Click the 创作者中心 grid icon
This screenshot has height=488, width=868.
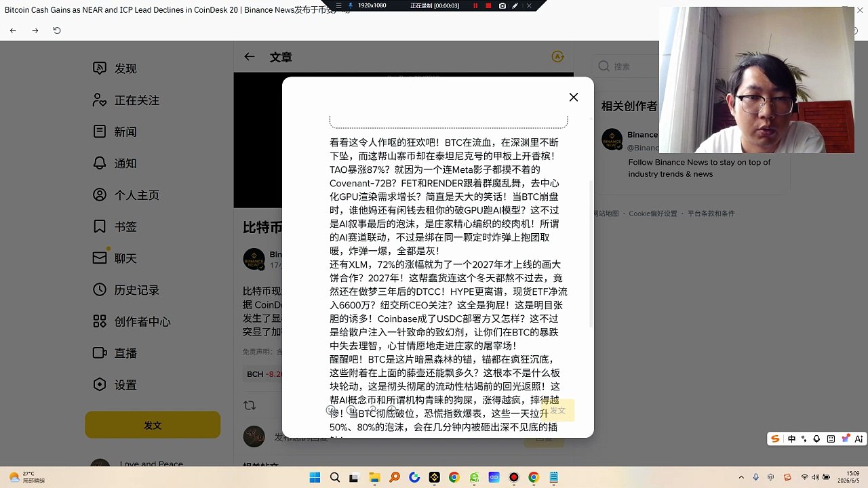(x=100, y=321)
